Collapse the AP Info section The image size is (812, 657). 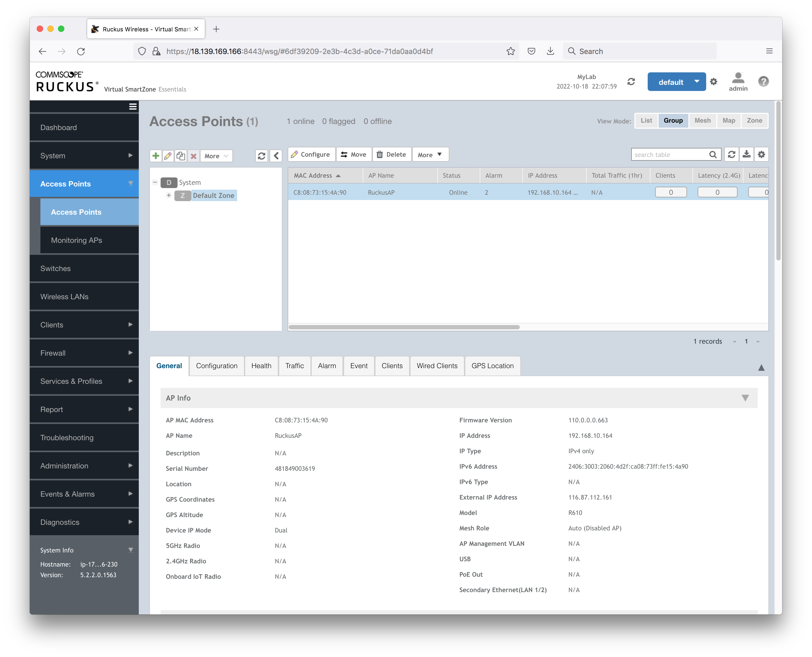[x=745, y=398]
